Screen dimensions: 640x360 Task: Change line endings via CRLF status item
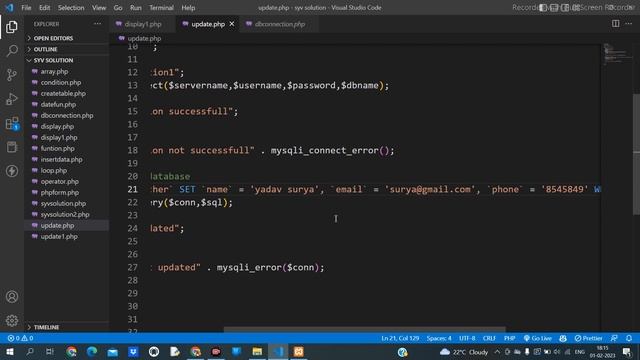click(x=489, y=338)
